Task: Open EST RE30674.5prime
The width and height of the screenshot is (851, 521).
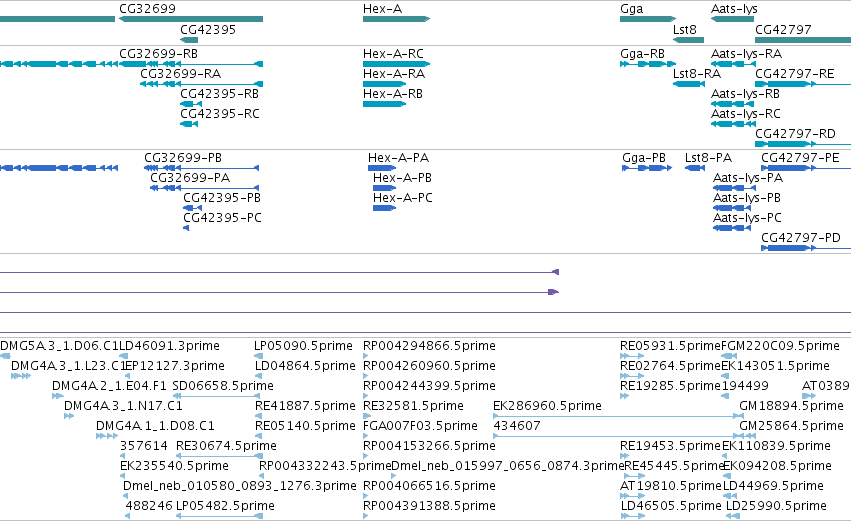Action: click(x=226, y=447)
